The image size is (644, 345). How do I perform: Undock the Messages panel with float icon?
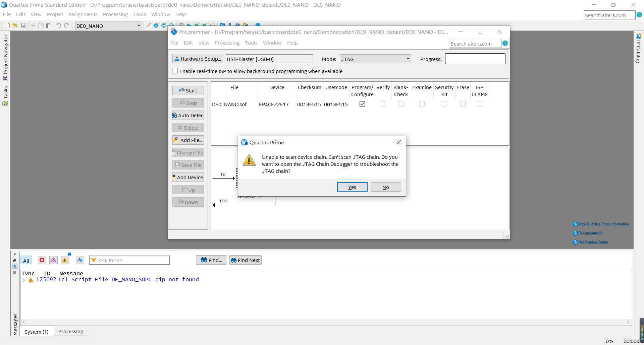pyautogui.click(x=15, y=260)
